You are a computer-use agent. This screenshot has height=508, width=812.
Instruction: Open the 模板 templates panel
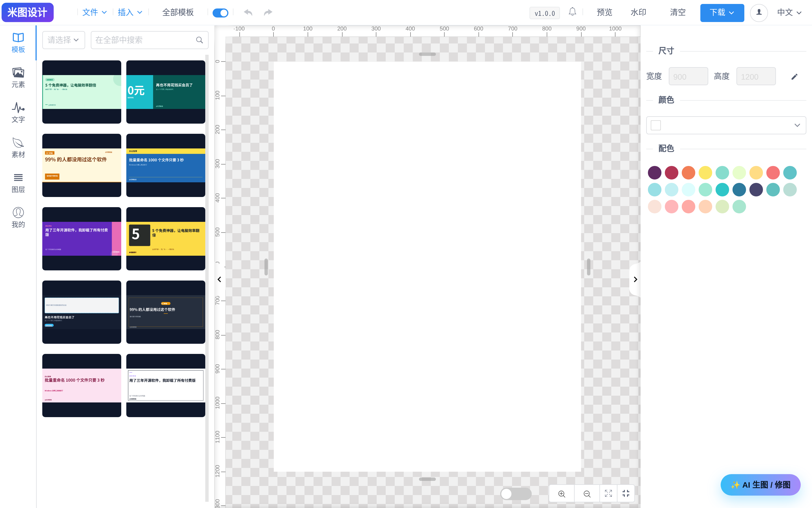coord(18,43)
